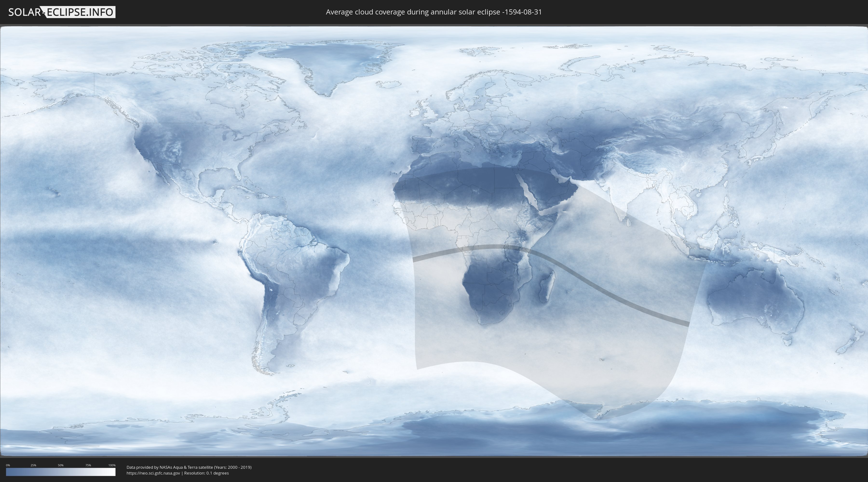Click the SOLAR-ECLIPSE.INFO logo

(62, 12)
